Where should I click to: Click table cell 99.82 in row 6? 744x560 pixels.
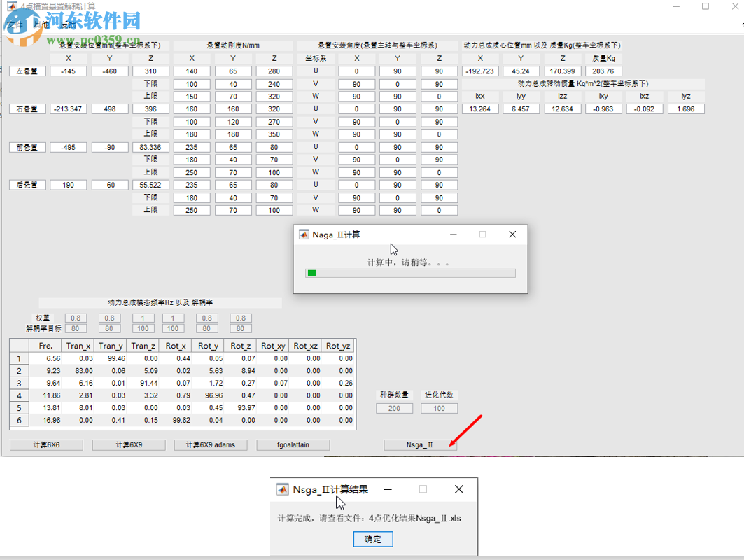(176, 421)
